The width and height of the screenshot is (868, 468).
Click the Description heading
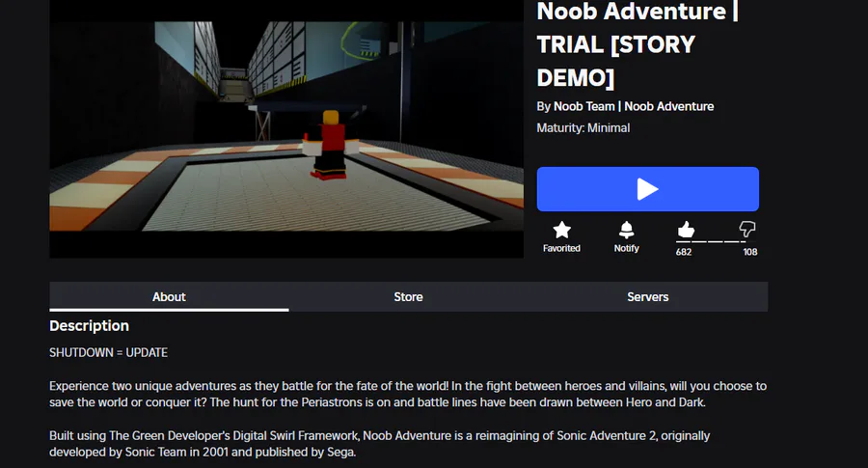89,325
